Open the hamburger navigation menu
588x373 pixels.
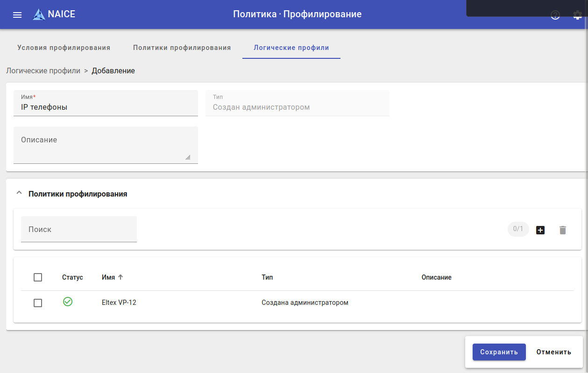(17, 14)
